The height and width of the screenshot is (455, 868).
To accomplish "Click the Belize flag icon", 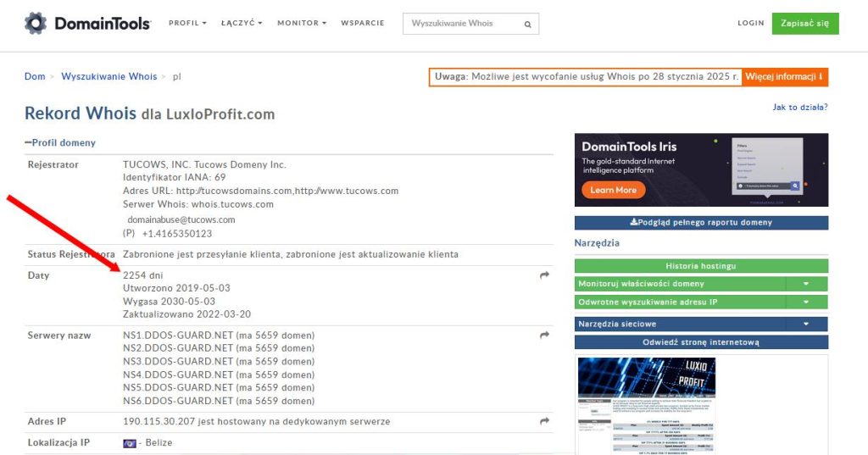I will [130, 443].
